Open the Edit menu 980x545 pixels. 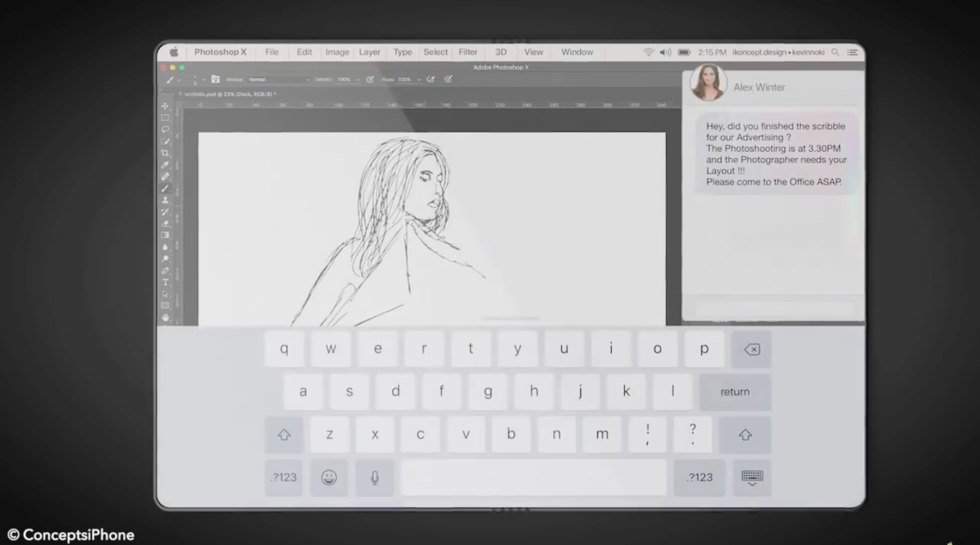[x=304, y=52]
